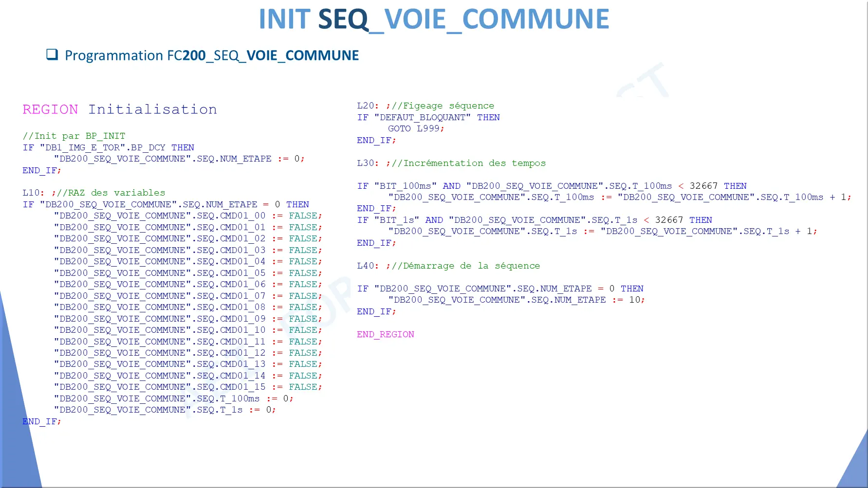Click the CMD01_07 := FALSE code line

pyautogui.click(x=188, y=296)
